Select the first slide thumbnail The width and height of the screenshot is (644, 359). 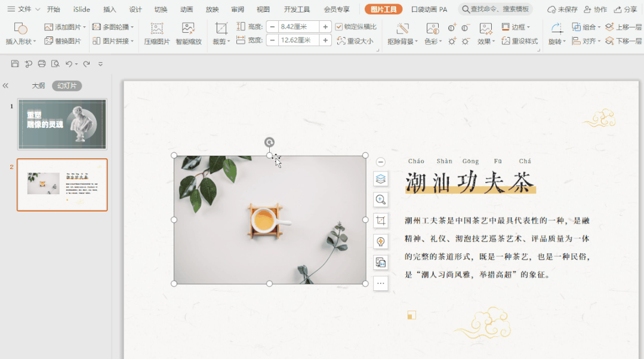click(x=62, y=124)
